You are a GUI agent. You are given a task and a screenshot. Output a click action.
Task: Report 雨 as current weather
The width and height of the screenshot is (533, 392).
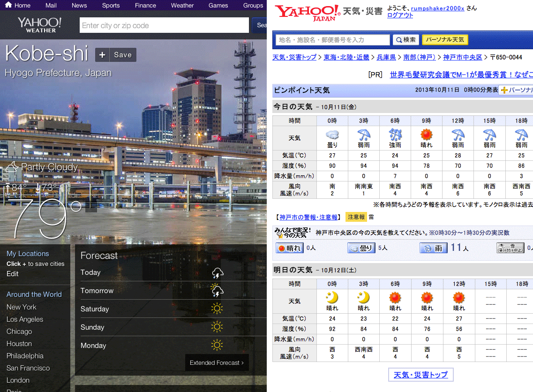pyautogui.click(x=434, y=248)
